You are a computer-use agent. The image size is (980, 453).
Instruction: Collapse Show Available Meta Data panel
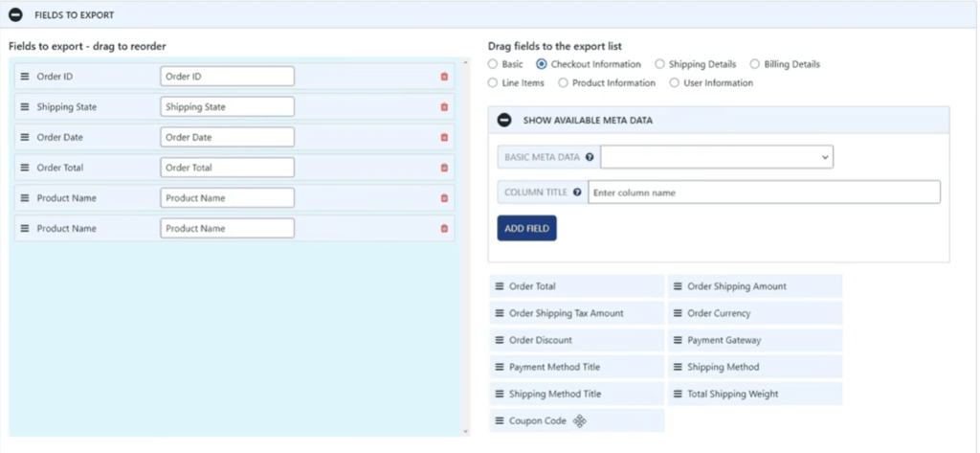504,120
